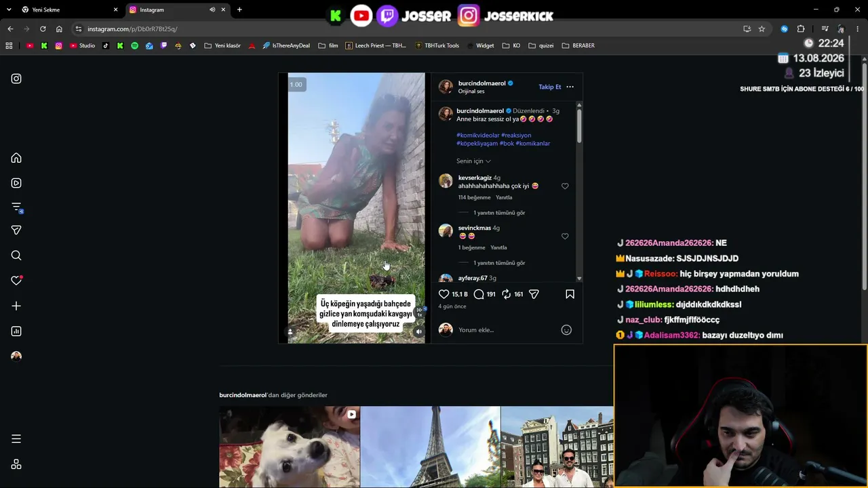Open the apps grid in bookmarks bar
This screenshot has width=868, height=488.
(9, 45)
